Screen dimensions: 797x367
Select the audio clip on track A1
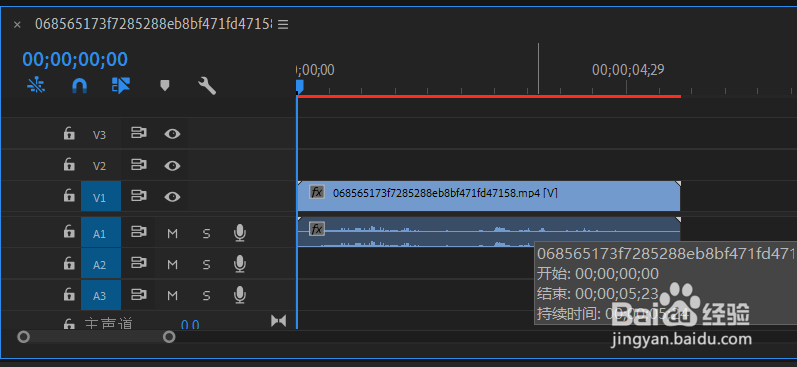tap(488, 232)
